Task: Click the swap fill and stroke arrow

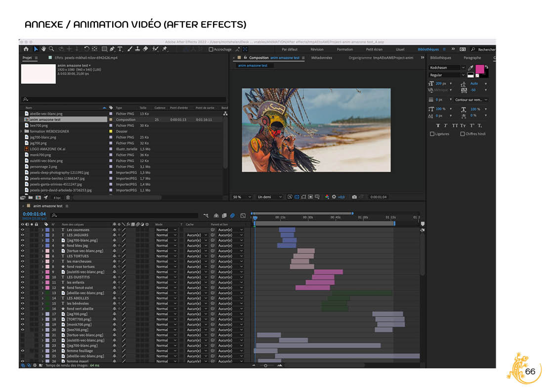Action: (487, 67)
